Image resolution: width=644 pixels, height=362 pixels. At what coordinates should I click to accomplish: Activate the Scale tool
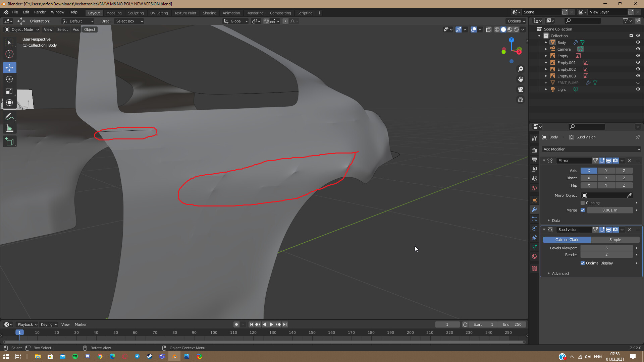[x=9, y=91]
